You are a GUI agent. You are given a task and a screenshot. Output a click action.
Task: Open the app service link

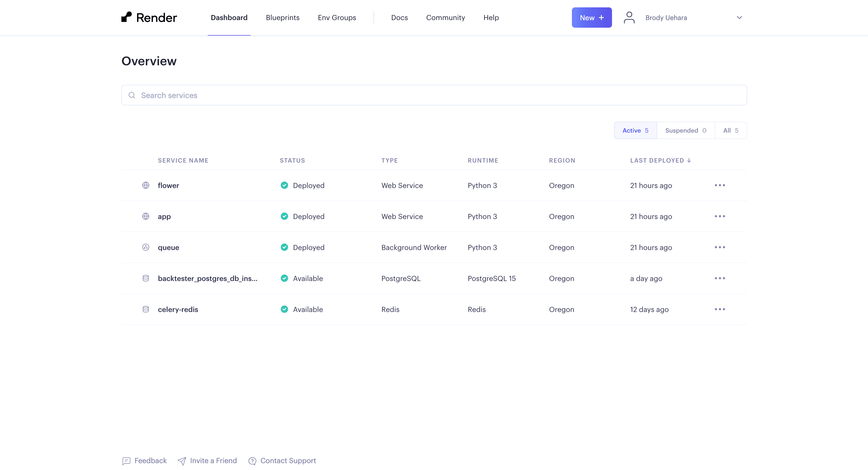tap(164, 216)
